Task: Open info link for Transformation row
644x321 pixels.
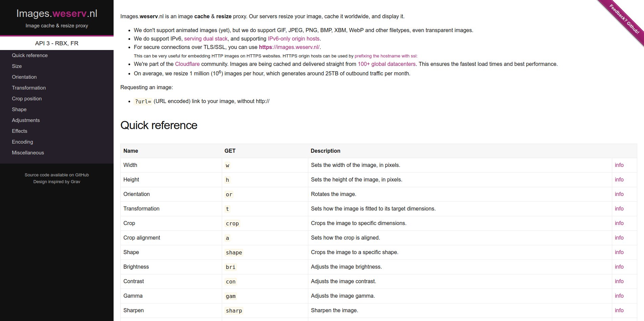Action: (619, 209)
